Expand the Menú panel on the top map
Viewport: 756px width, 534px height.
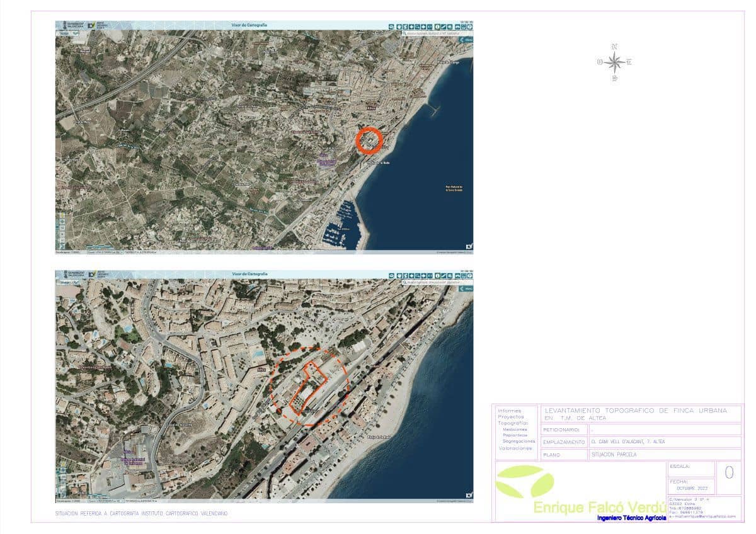click(466, 39)
